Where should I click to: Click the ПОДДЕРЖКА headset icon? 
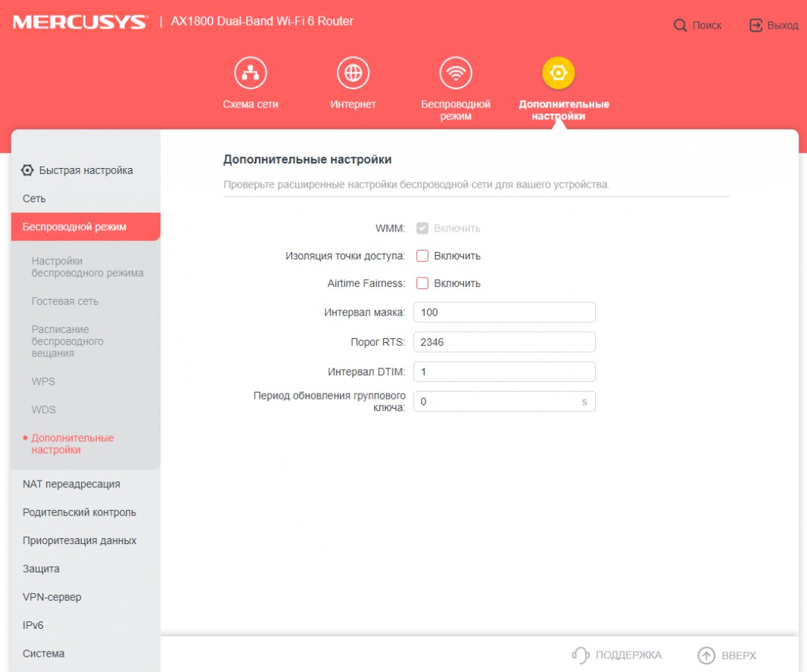coord(580,655)
